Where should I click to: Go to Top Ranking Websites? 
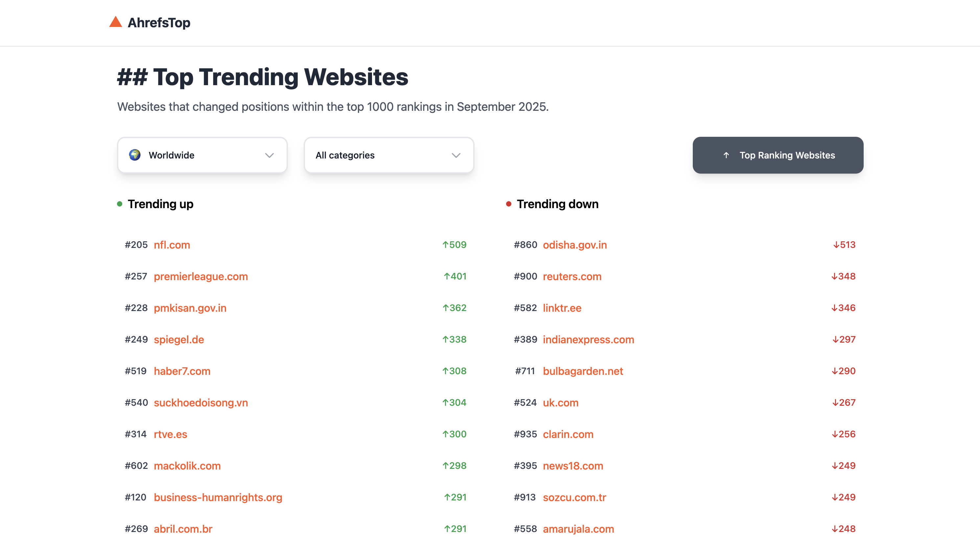tap(778, 155)
